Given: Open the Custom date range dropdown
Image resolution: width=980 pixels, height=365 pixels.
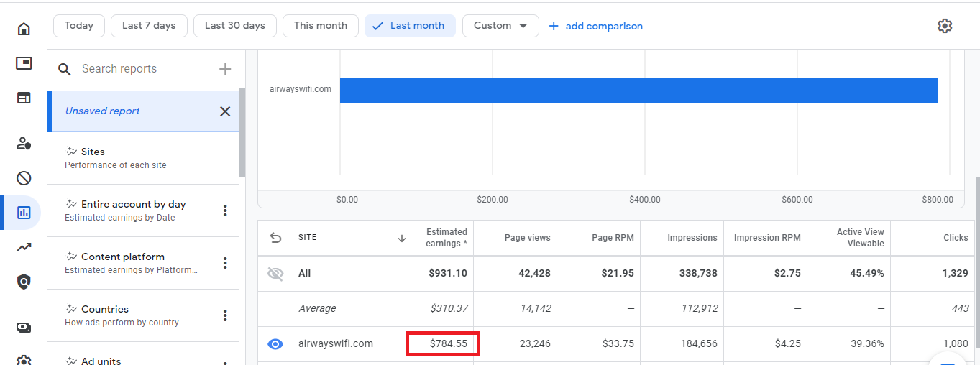Looking at the screenshot, I should point(500,26).
